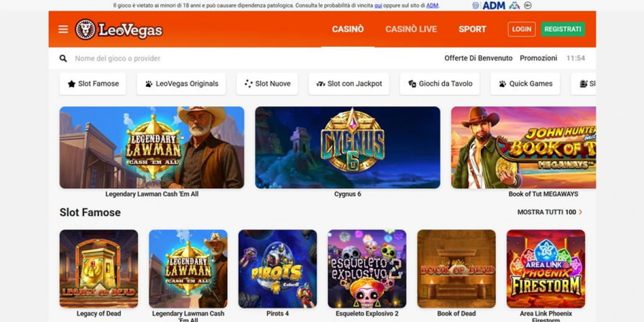
Task: Open the Cygnus 6 game banner
Action: (x=348, y=148)
